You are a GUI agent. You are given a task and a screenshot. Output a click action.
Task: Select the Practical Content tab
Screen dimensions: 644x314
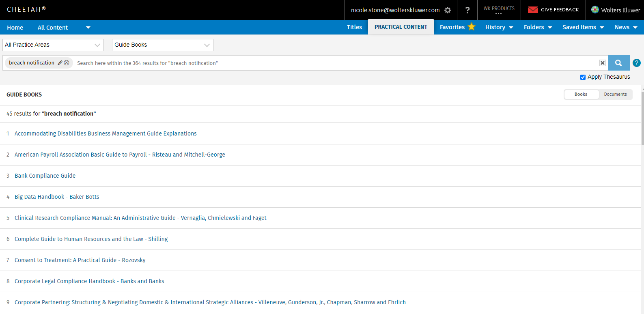[401, 27]
